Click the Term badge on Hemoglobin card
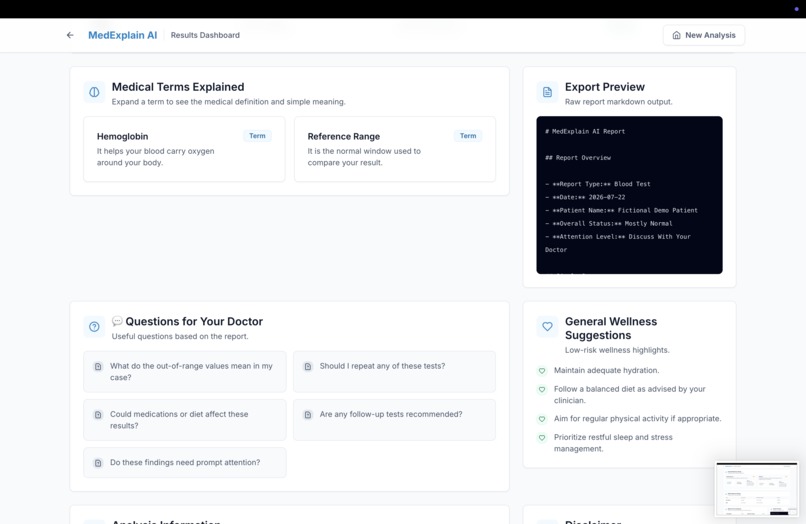806x524 pixels. coord(257,136)
